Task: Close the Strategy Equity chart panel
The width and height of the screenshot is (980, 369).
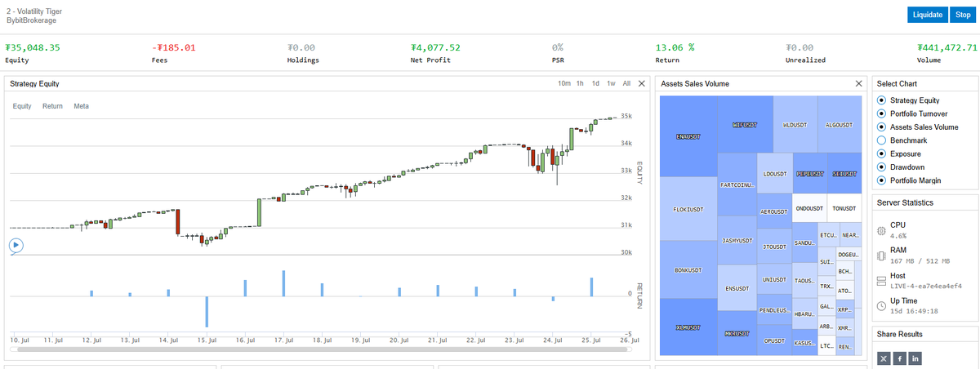Action: click(641, 83)
